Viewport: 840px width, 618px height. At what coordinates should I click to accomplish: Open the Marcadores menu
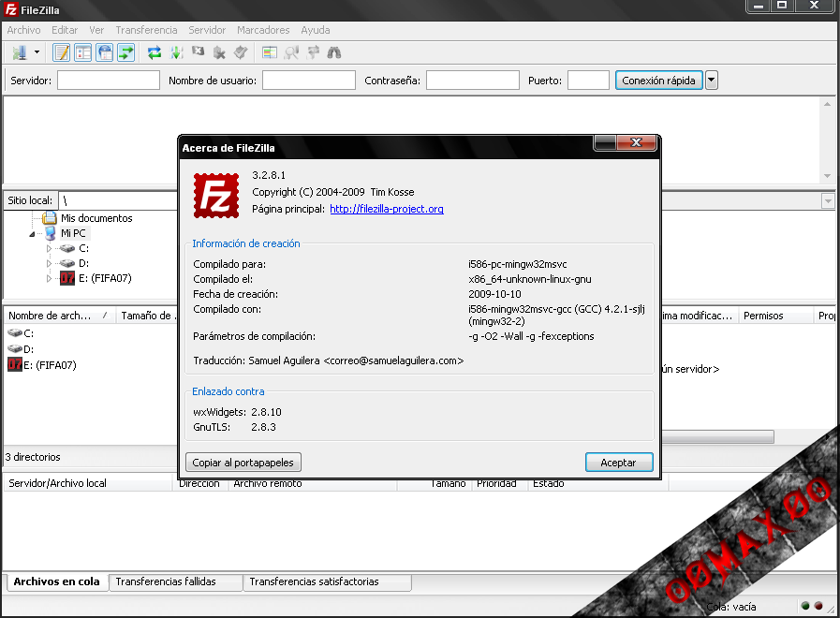263,30
